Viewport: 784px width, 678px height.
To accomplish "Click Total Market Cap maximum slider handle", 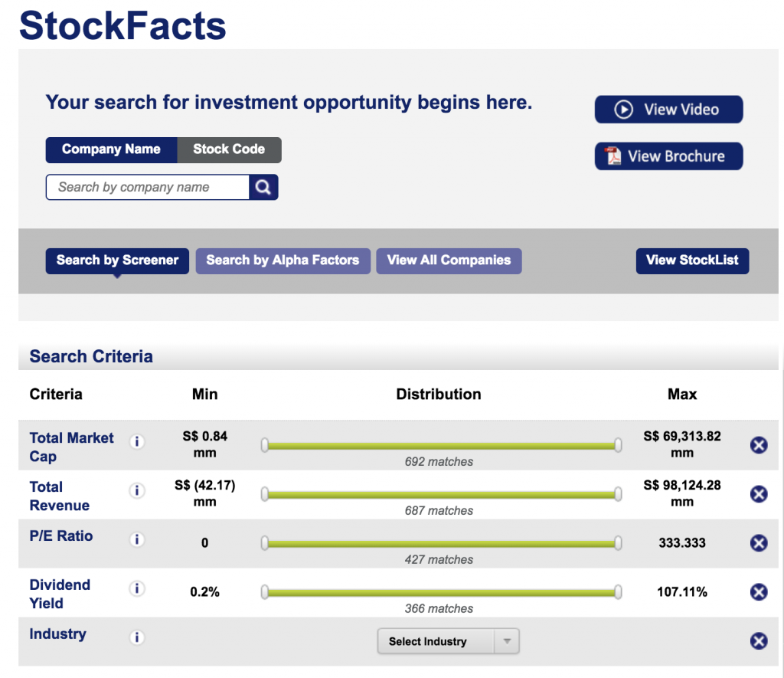I will [x=618, y=445].
